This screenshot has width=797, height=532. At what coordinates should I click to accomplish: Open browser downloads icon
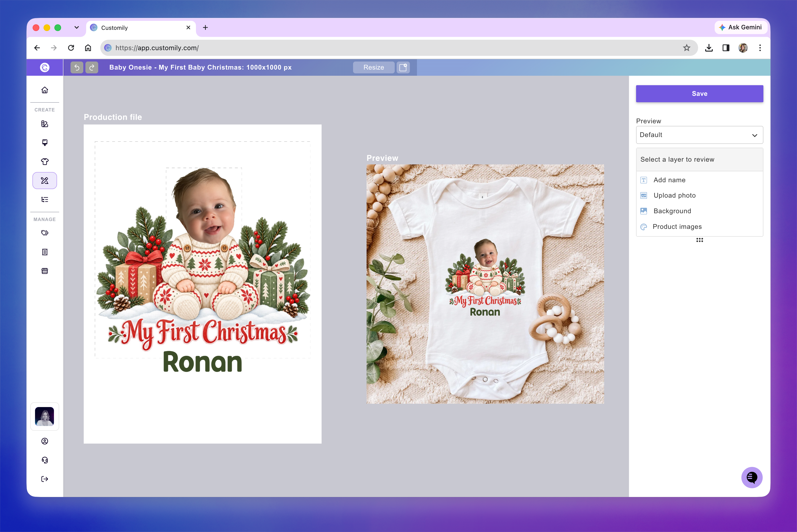[709, 48]
